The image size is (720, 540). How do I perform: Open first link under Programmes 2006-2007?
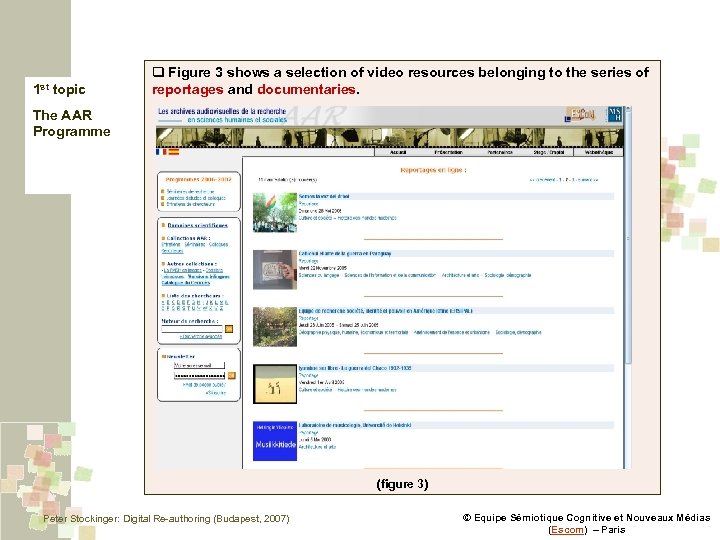(190, 191)
